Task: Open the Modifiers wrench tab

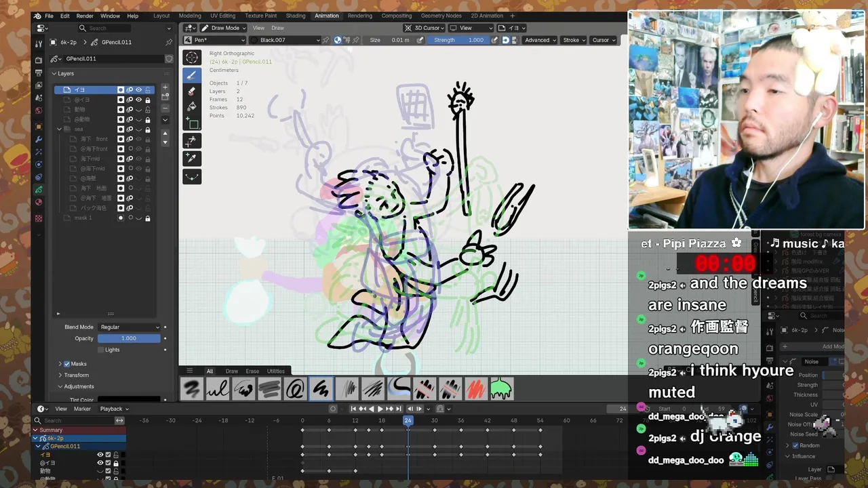Action: (x=39, y=139)
